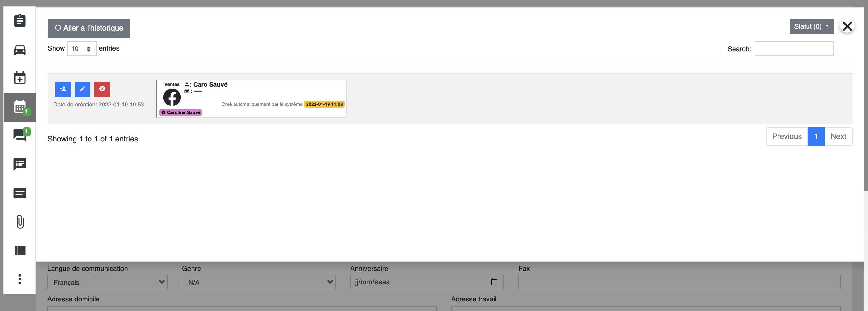The image size is (868, 311).
Task: Open the Langue de communication dropdown
Action: [107, 282]
